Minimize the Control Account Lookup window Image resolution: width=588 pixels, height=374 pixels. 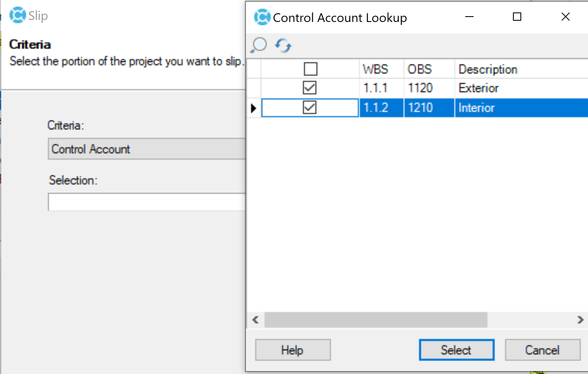click(x=469, y=17)
